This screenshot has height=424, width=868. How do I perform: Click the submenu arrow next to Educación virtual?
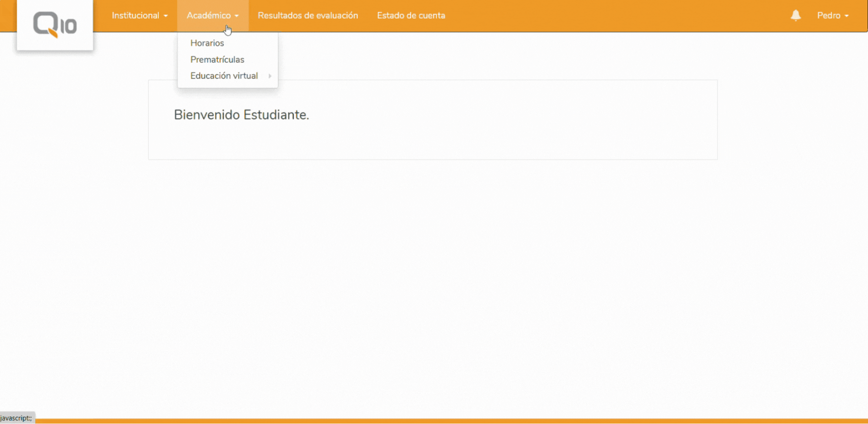[270, 76]
